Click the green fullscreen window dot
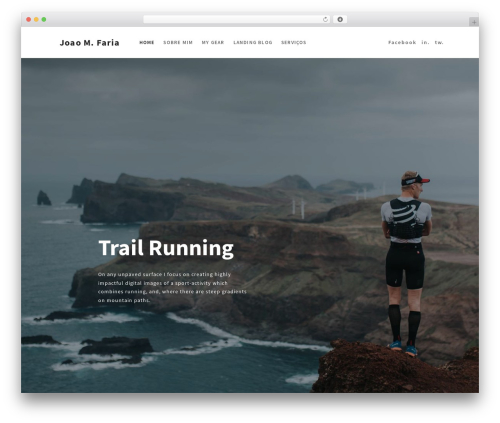This screenshot has width=500, height=423. point(44,20)
